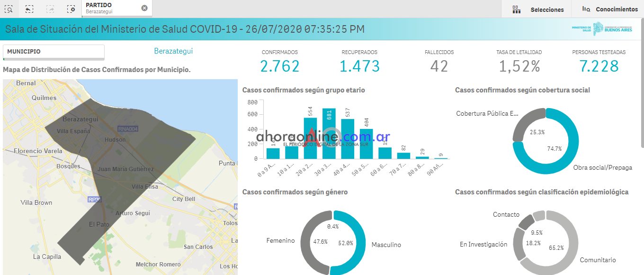The image size is (644, 275).
Task: Open the Selecciones tool
Action: (538, 9)
